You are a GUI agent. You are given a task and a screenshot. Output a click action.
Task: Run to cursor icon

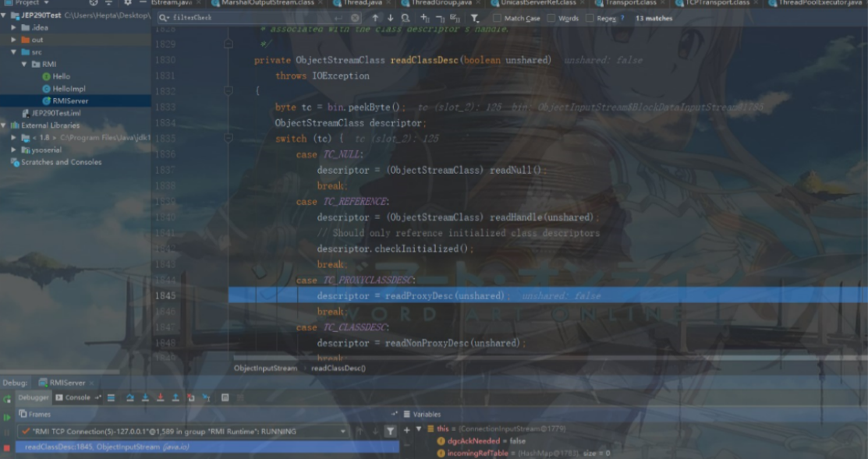[206, 397]
